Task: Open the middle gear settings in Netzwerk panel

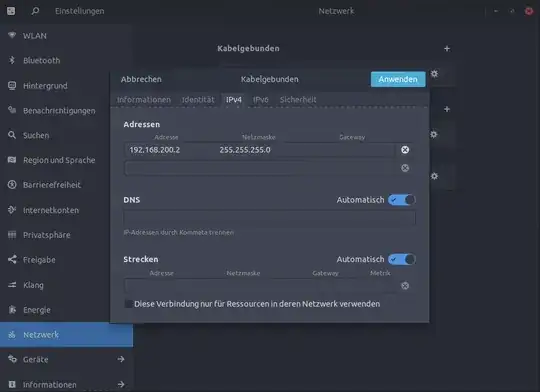Action: click(434, 134)
